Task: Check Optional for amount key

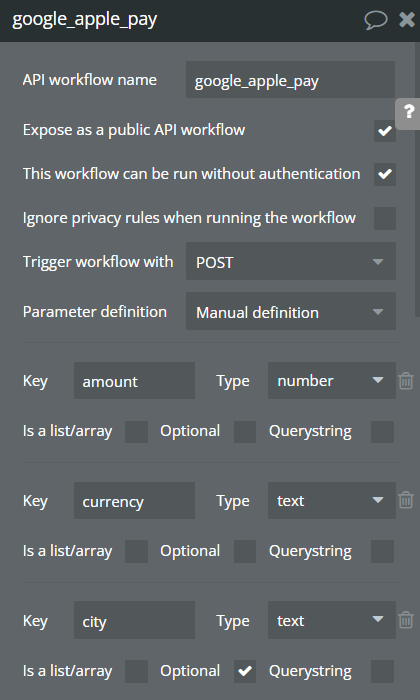Action: point(245,432)
